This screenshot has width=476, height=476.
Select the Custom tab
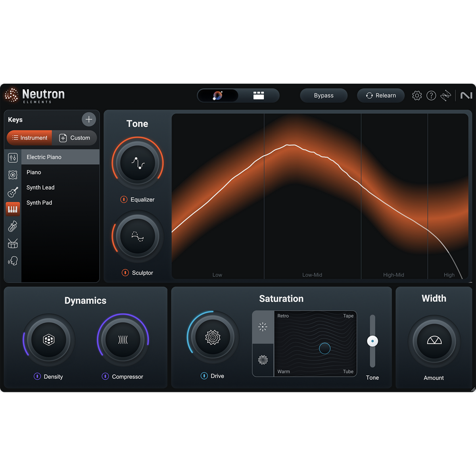(75, 138)
